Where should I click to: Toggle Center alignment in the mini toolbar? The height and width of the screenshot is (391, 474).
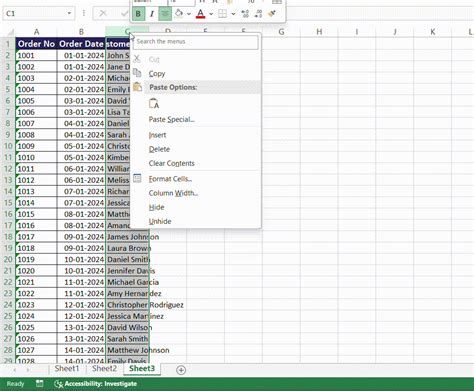click(165, 14)
